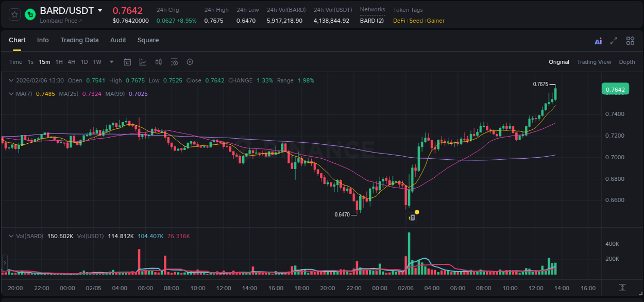The width and height of the screenshot is (644, 302).
Task: Expand the chart to fullscreen
Action: [614, 40]
